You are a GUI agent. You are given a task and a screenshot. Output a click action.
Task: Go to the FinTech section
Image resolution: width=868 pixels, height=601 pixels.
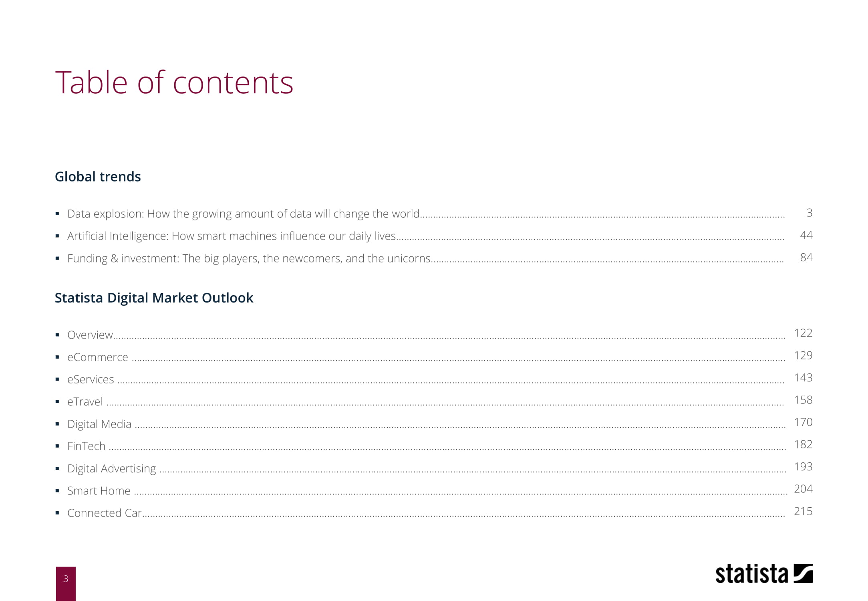point(86,446)
